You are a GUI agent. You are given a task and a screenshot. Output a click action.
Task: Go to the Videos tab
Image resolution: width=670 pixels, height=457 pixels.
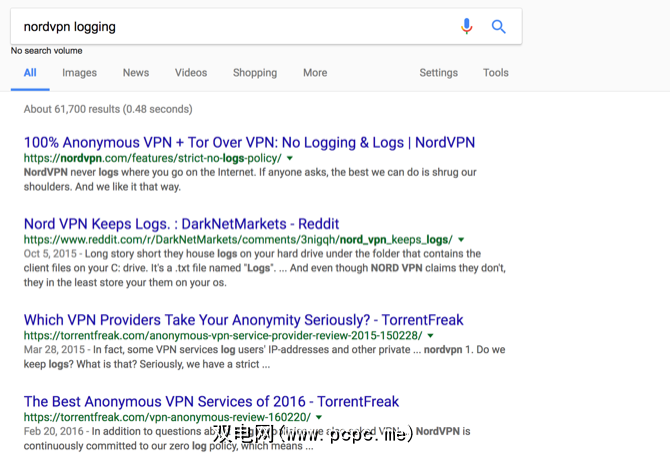(x=191, y=73)
